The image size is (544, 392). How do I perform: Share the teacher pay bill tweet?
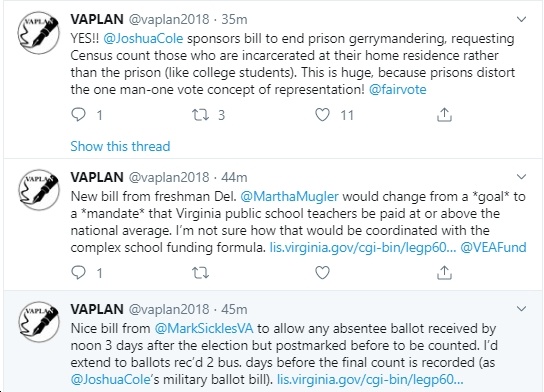pos(444,273)
